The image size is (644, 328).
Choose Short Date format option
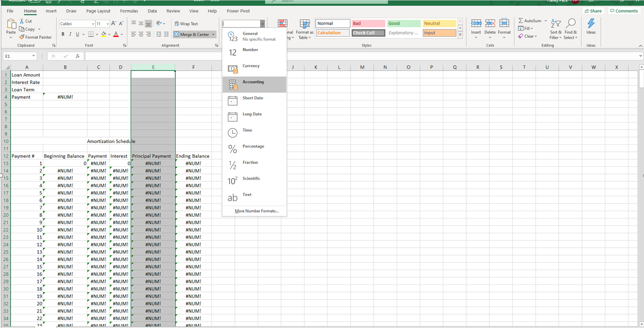point(255,101)
